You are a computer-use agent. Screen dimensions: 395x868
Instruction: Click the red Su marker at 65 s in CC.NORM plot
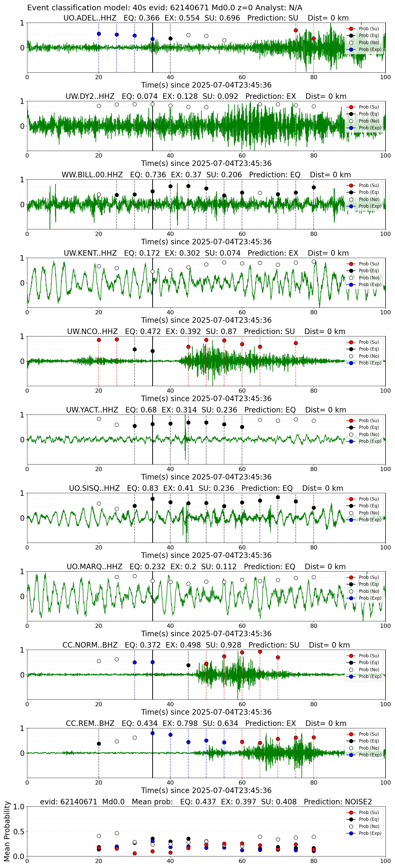pos(260,652)
